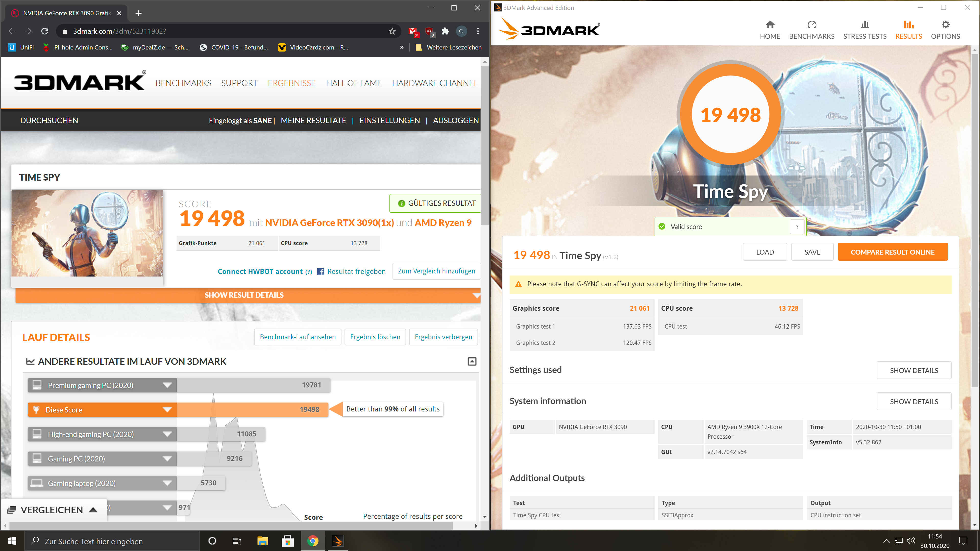Expand the Gaming laptop (2020) dropdown
Image resolution: width=980 pixels, height=551 pixels.
pyautogui.click(x=167, y=483)
